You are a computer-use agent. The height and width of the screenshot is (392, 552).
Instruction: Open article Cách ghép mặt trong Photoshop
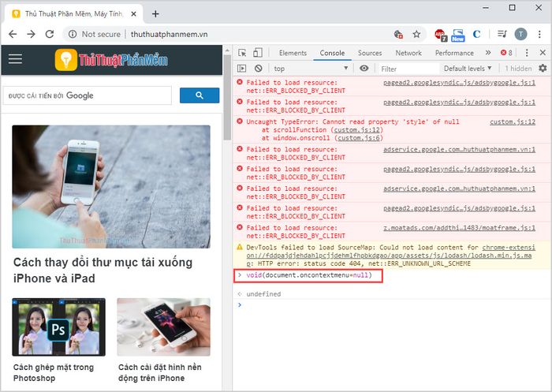coord(54,372)
